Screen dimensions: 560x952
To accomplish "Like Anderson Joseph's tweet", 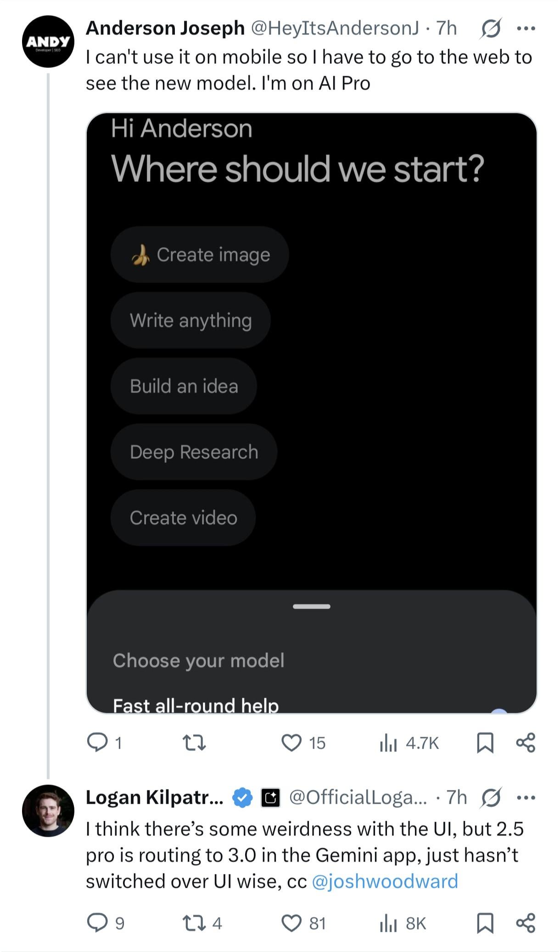I will [291, 742].
